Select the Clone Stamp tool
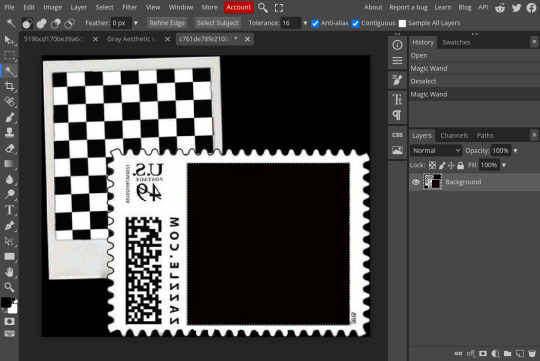 (9, 133)
